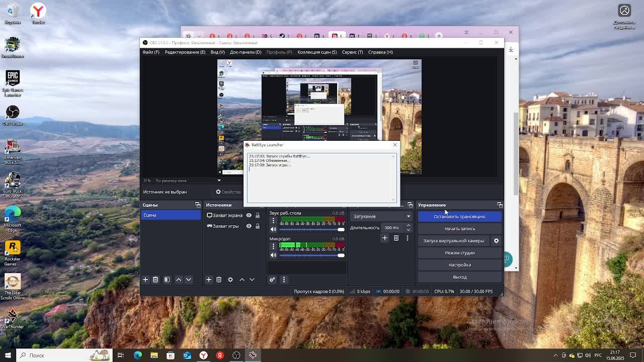Hide the Захват экрана source
This screenshot has width=644, height=362.
tap(249, 215)
